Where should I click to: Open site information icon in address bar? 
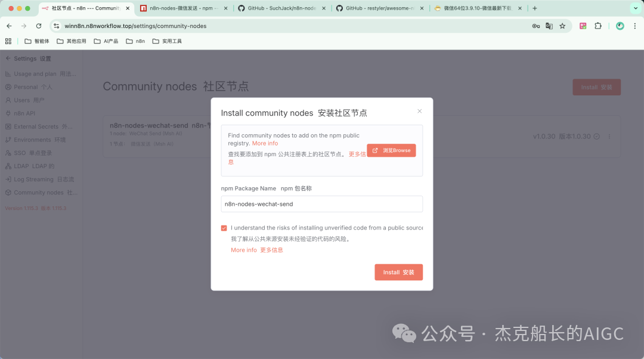click(57, 26)
